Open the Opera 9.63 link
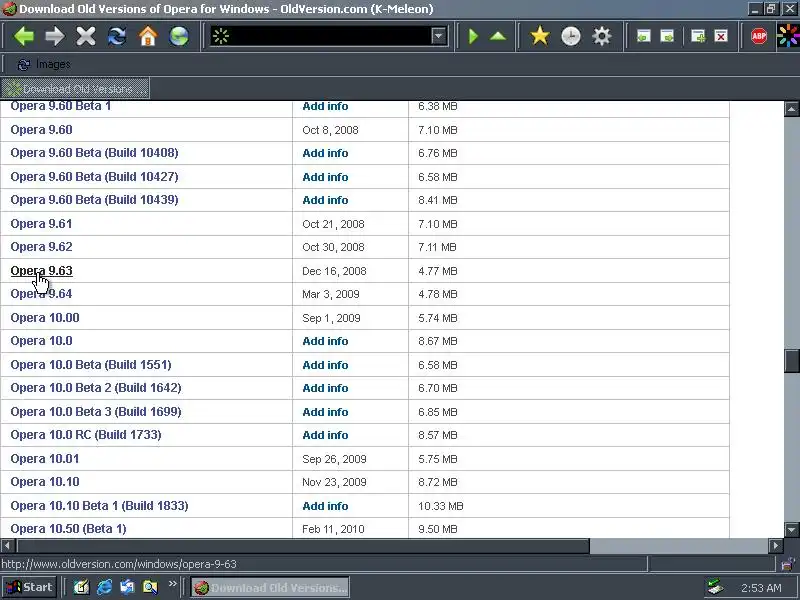 coord(41,270)
